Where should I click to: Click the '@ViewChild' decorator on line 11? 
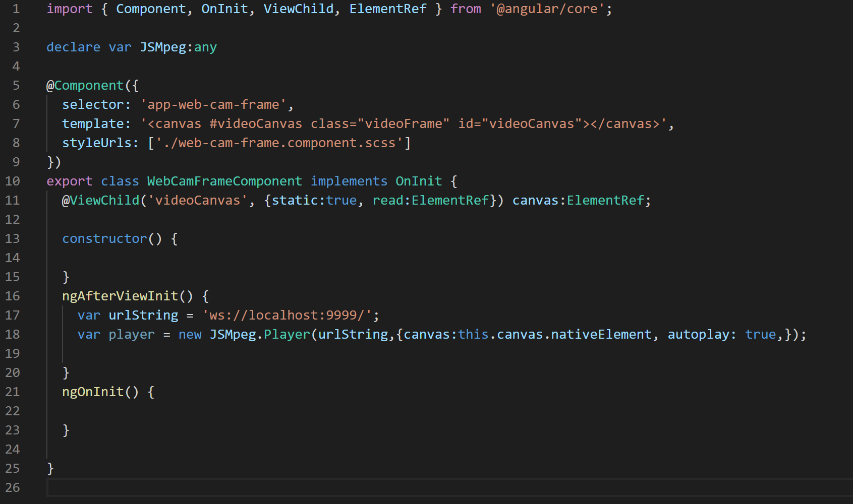pos(101,201)
